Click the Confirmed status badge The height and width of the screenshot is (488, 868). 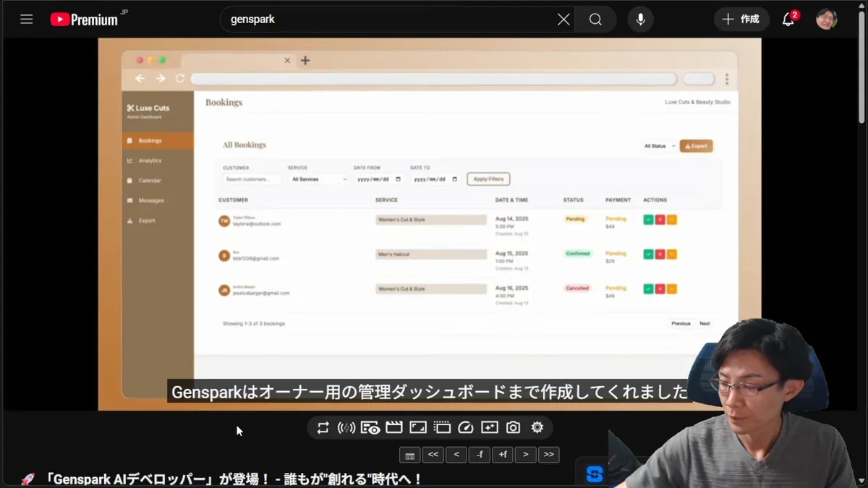tap(578, 254)
